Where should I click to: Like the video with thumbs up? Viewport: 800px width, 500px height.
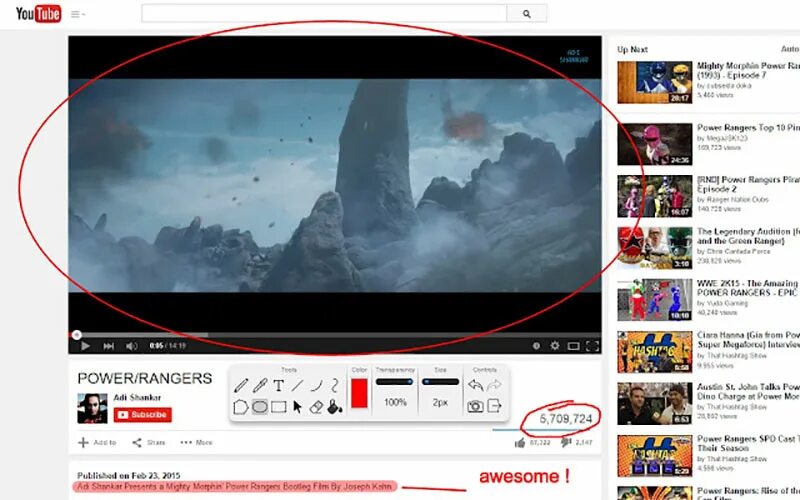point(520,443)
